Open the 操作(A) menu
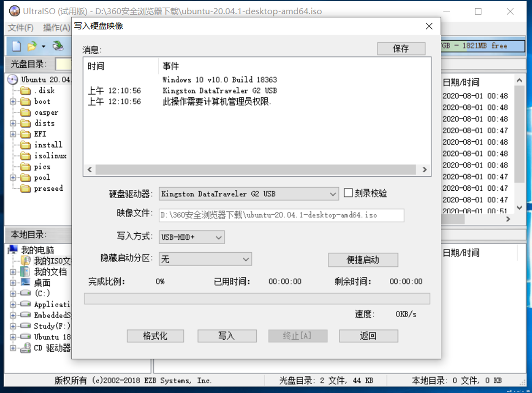 57,28
